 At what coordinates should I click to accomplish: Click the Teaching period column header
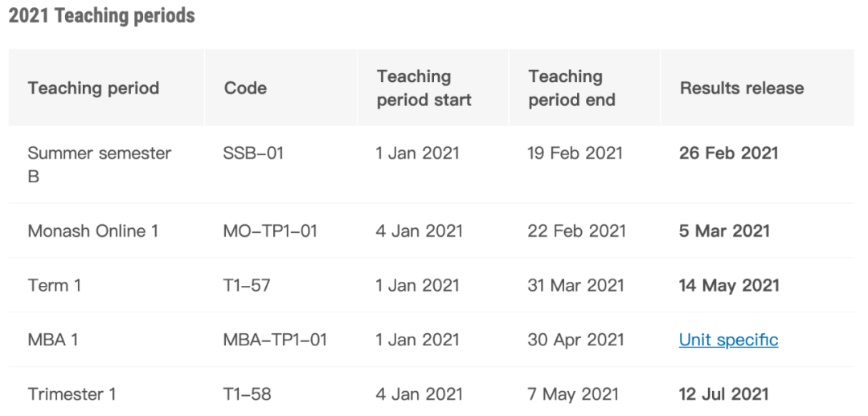point(93,88)
